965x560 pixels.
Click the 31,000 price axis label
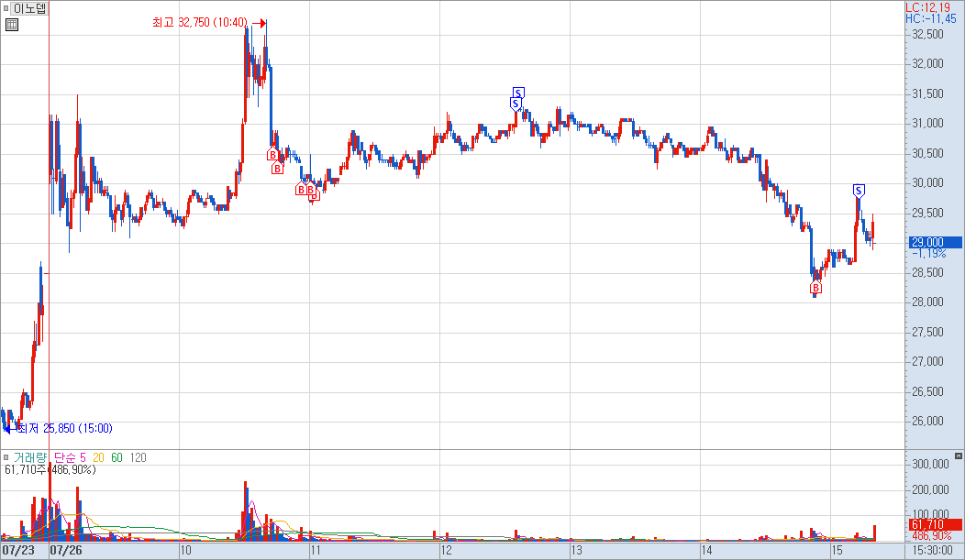pos(927,124)
